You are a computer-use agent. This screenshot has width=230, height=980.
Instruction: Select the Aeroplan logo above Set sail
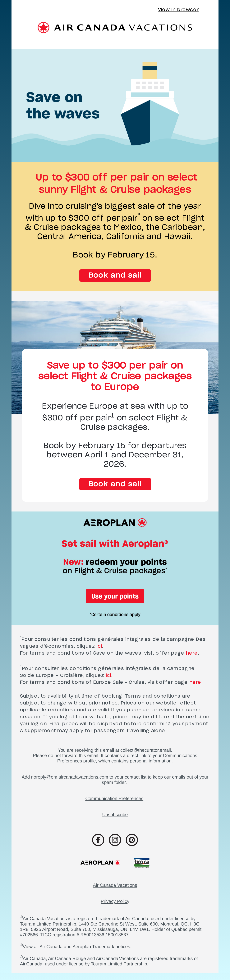(115, 522)
